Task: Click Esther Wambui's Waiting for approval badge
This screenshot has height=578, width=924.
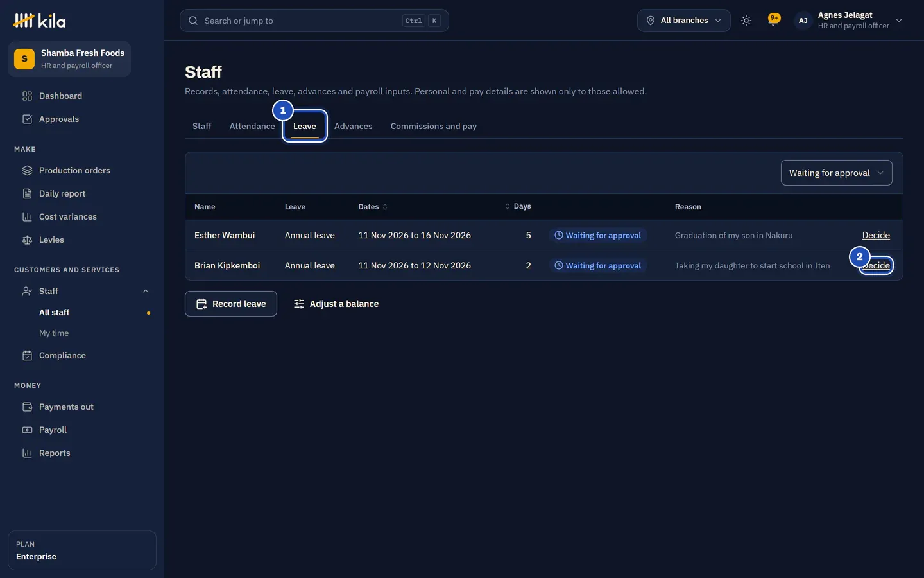Action: pyautogui.click(x=597, y=235)
